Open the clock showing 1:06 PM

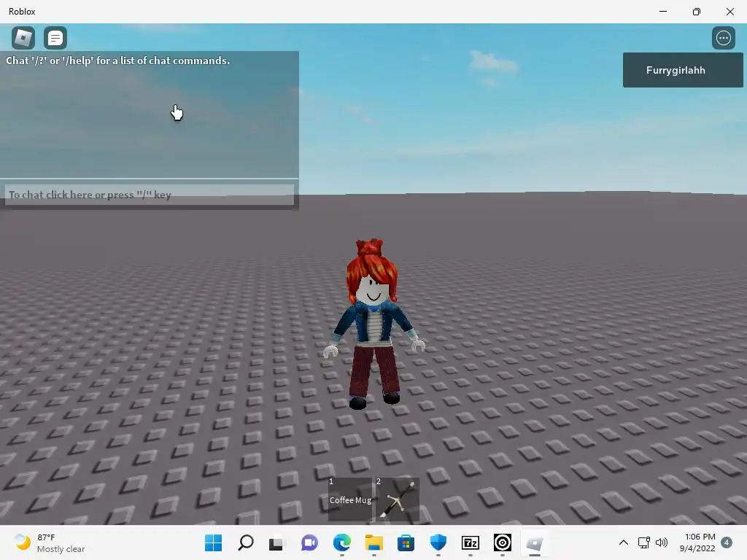(697, 542)
